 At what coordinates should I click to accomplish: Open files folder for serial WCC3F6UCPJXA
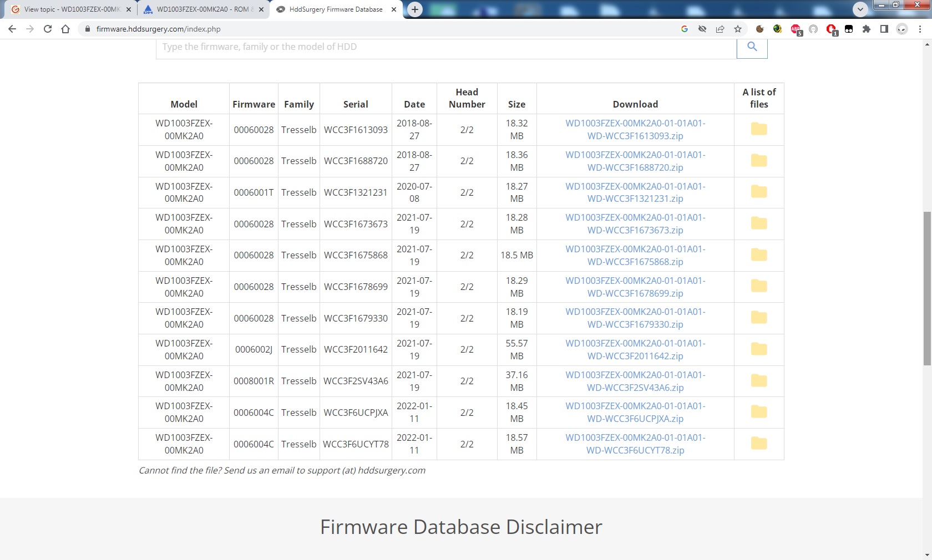[759, 412]
